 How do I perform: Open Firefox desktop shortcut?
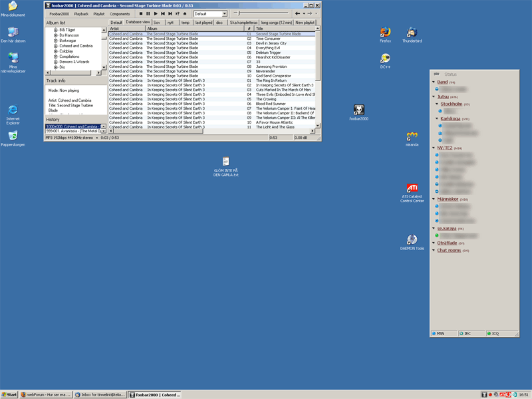point(385,35)
